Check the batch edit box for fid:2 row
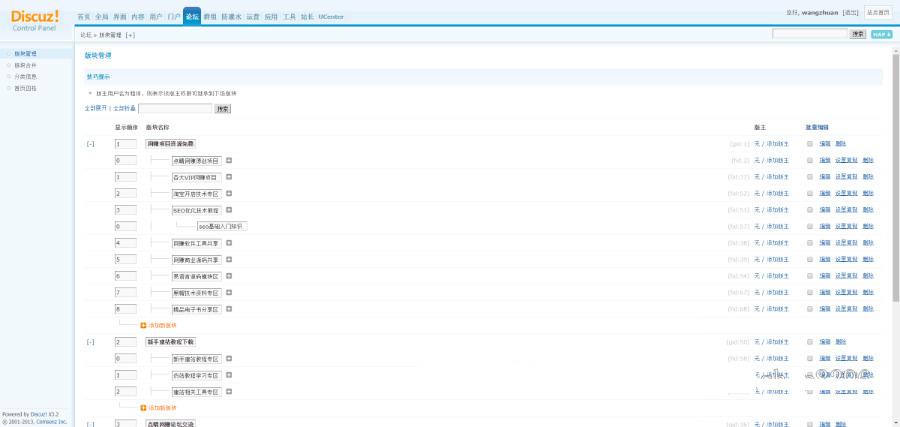900x427 pixels. (810, 160)
